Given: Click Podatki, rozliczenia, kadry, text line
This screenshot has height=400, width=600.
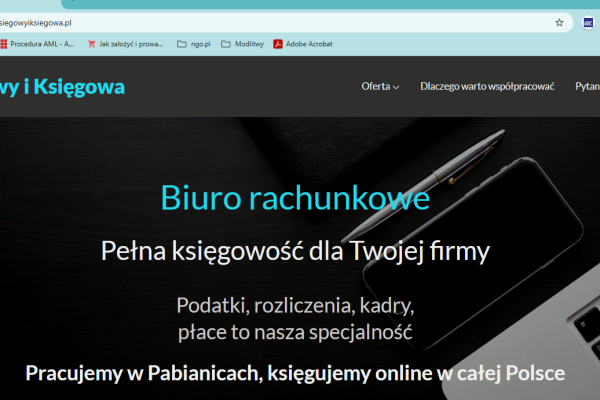Looking at the screenshot, I should point(295,305).
